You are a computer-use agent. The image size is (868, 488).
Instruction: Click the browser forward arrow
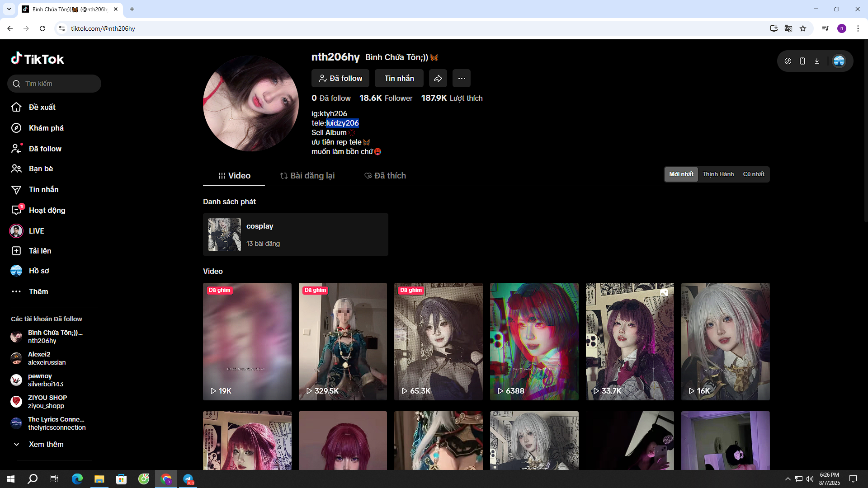(x=26, y=28)
